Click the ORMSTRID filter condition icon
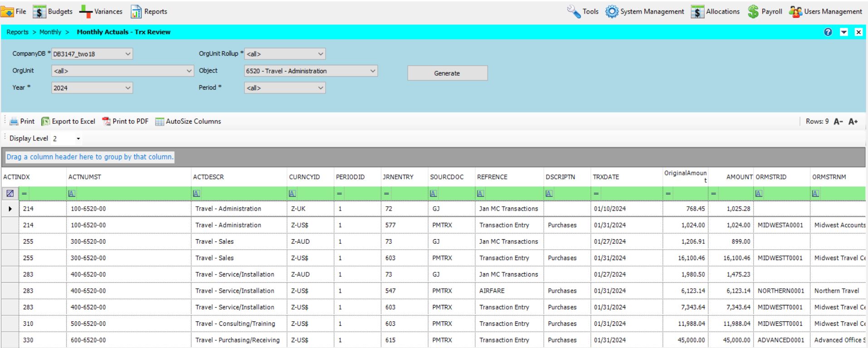The width and height of the screenshot is (868, 348). click(x=759, y=193)
